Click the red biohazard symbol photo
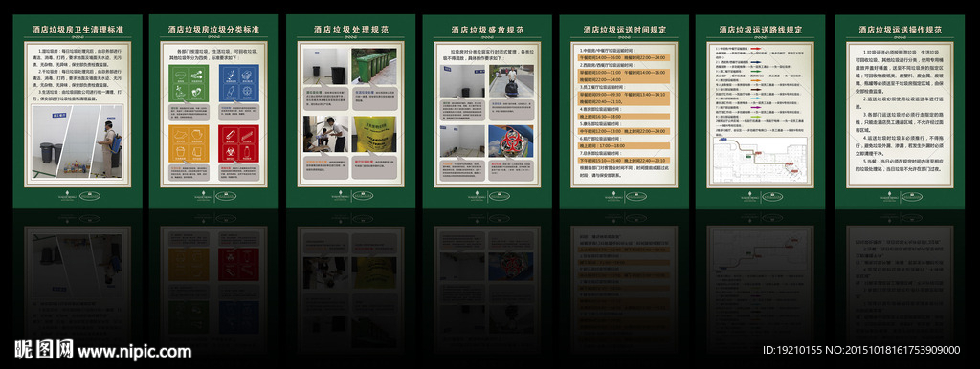980x369 pixels. (511, 141)
